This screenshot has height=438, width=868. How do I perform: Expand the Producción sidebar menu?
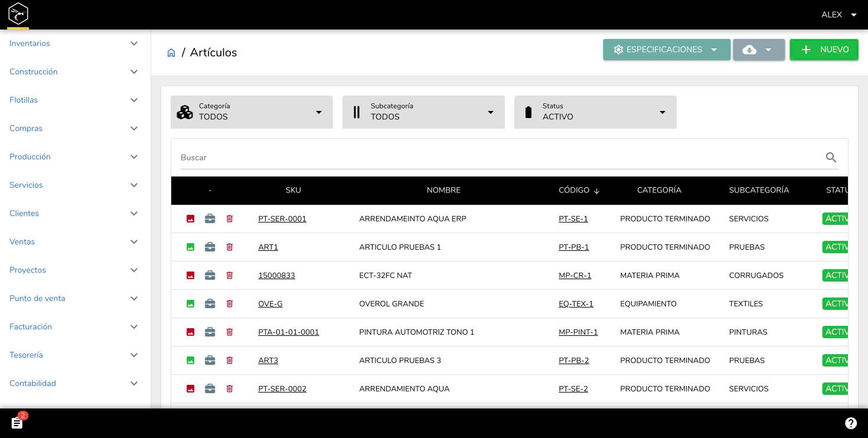point(75,157)
